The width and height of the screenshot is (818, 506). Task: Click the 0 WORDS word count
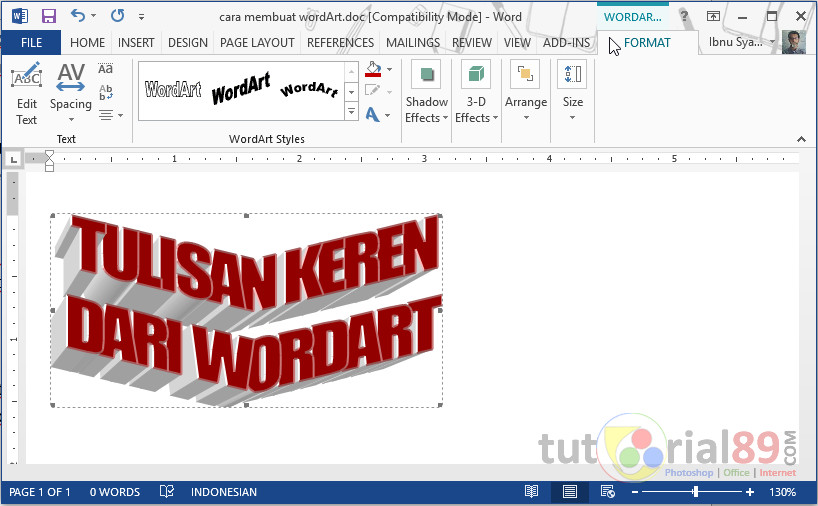[x=115, y=492]
